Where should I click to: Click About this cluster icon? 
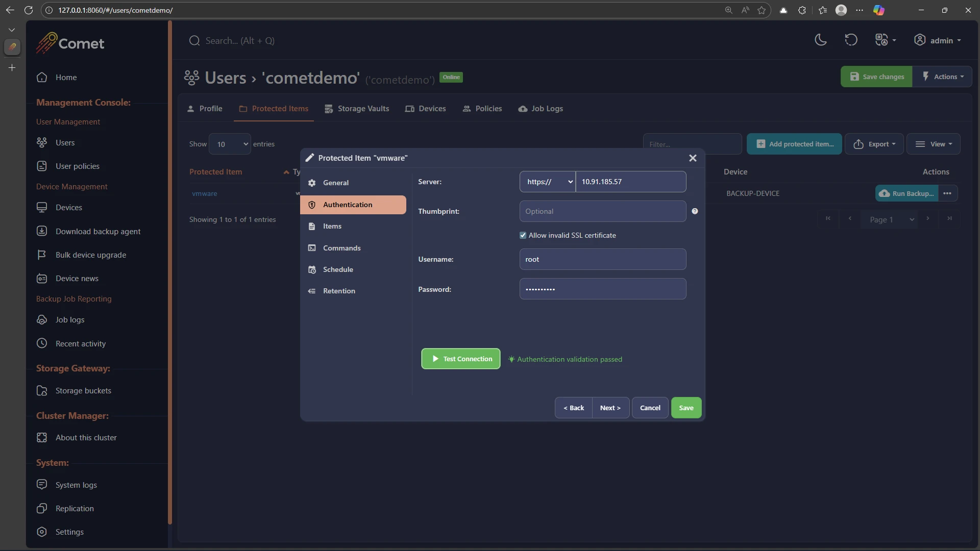(x=42, y=438)
